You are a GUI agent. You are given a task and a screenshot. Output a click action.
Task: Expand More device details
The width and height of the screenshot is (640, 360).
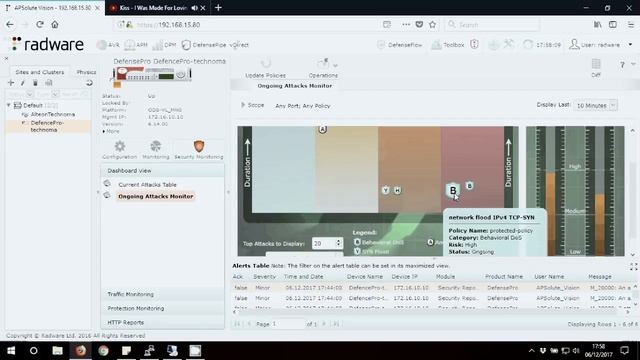tap(111, 131)
